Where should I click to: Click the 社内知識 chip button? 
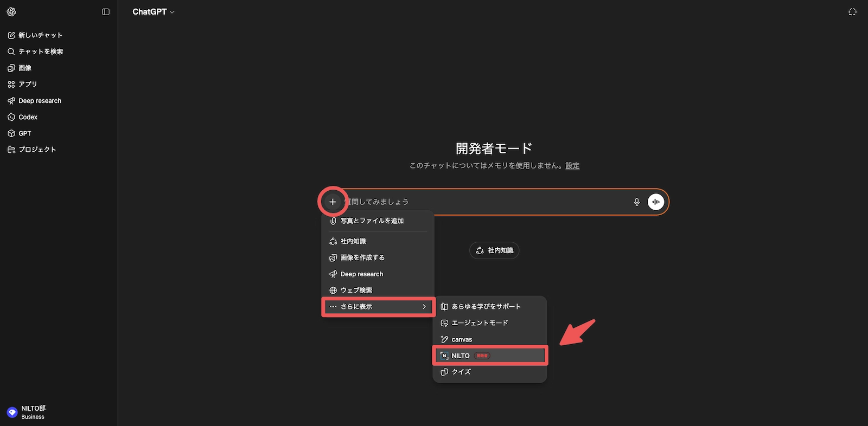(494, 250)
